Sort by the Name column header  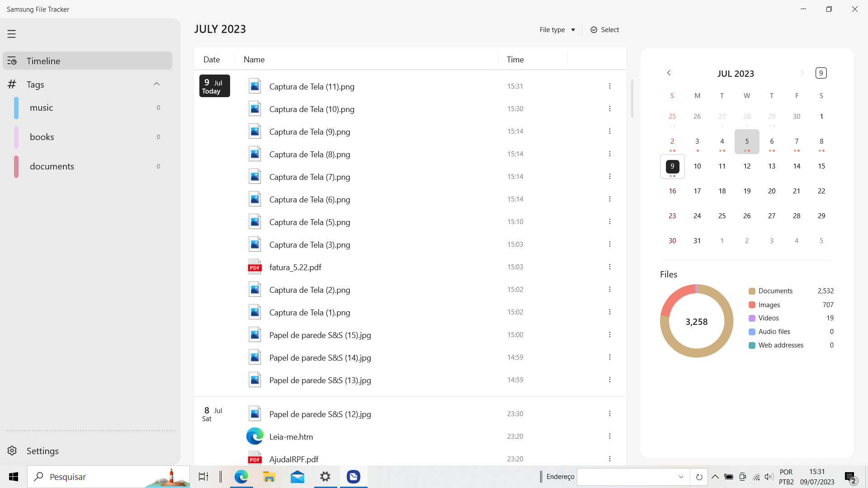pyautogui.click(x=254, y=59)
